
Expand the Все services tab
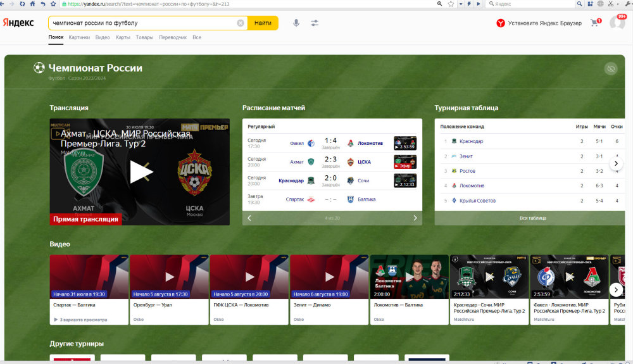click(197, 37)
